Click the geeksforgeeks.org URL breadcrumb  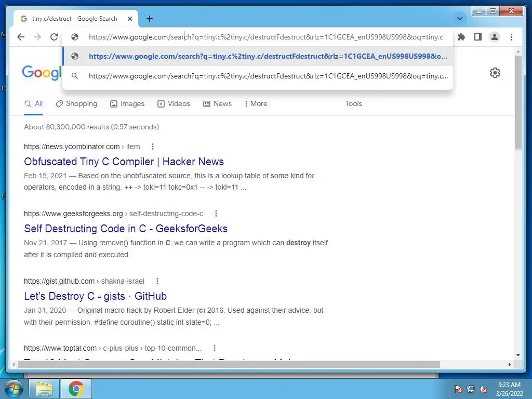coord(113,214)
